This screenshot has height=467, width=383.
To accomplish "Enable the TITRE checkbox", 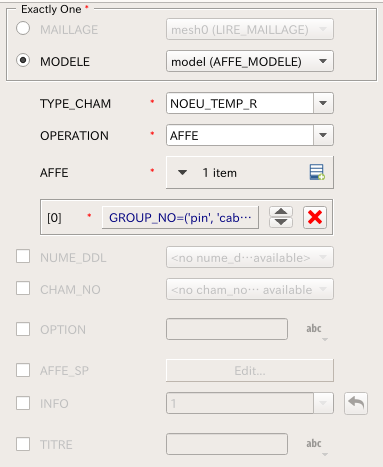I will 23,444.
